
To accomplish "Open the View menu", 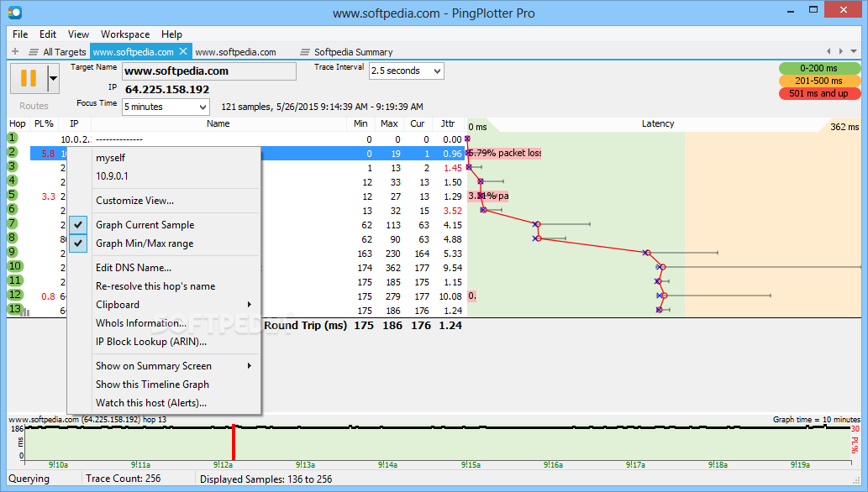I will 78,34.
